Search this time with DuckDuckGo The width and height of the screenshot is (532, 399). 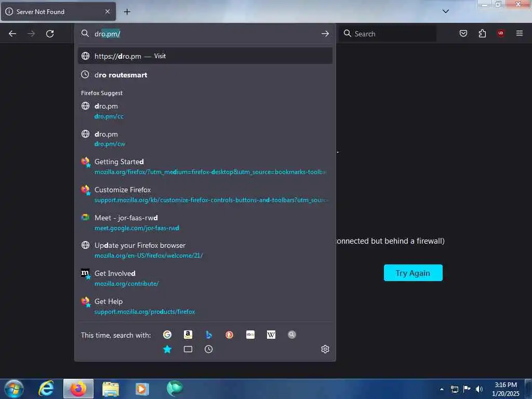coord(229,335)
